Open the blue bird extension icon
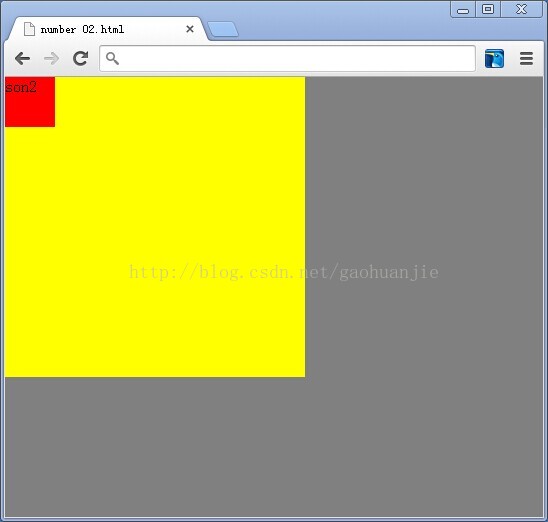 (494, 58)
